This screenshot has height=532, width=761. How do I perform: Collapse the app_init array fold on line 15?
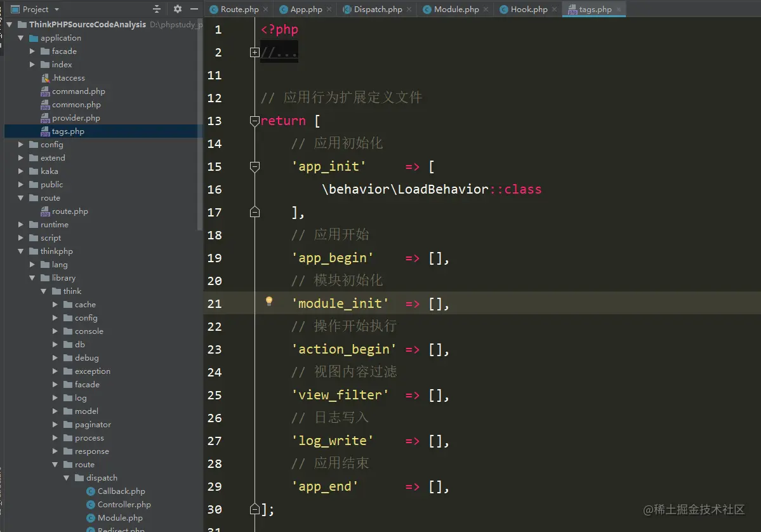pos(255,166)
